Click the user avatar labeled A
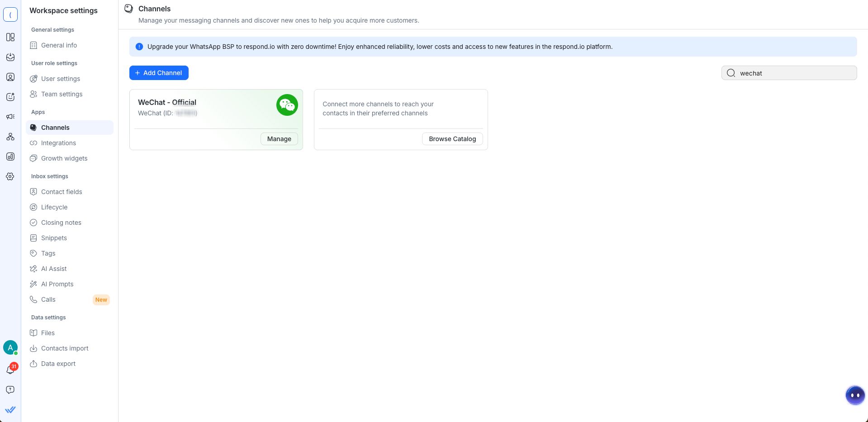Image resolution: width=868 pixels, height=422 pixels. (10, 347)
